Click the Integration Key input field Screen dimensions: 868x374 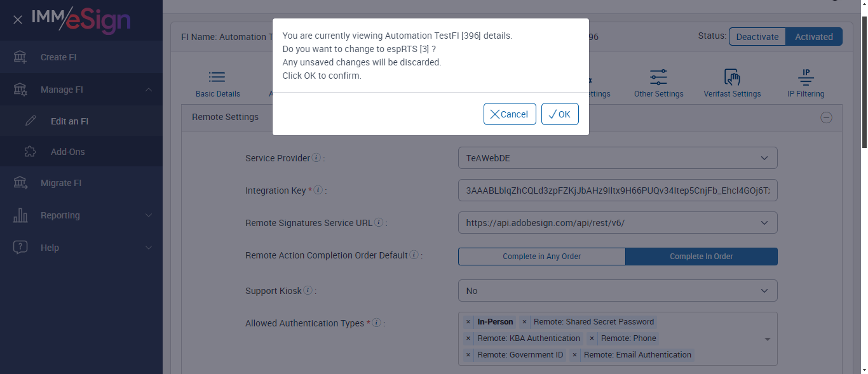[617, 190]
